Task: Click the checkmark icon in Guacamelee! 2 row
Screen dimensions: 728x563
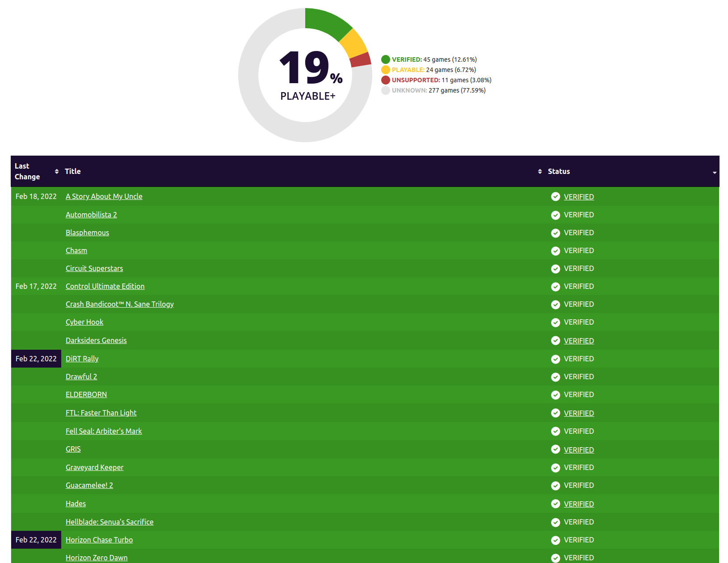Action: (555, 486)
